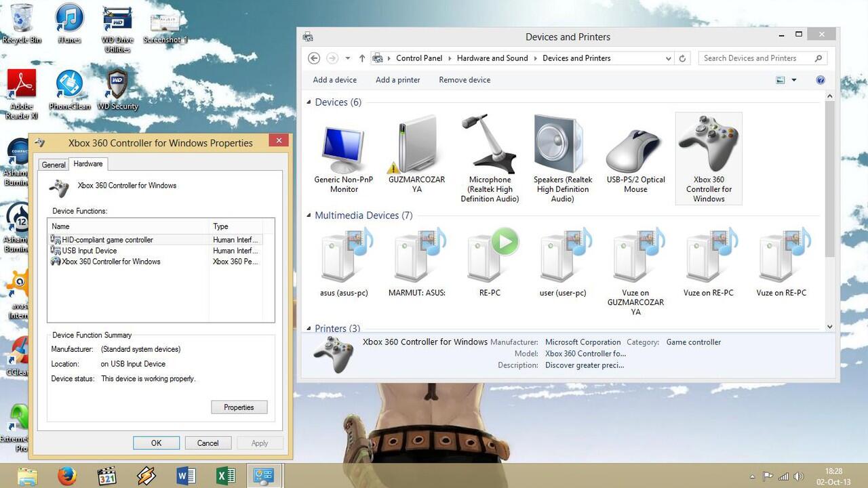Viewport: 868px width, 488px height.
Task: Select the Xbox 360 Controller for Windows device
Action: [709, 159]
